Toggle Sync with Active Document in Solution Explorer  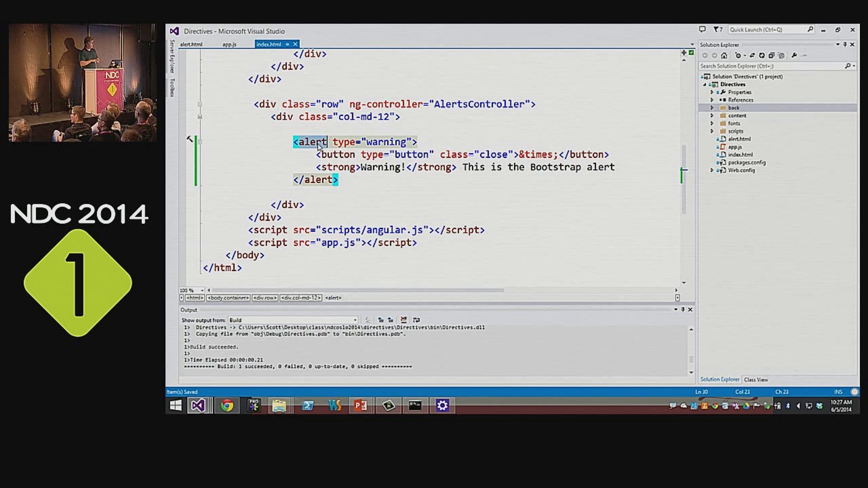click(x=752, y=56)
